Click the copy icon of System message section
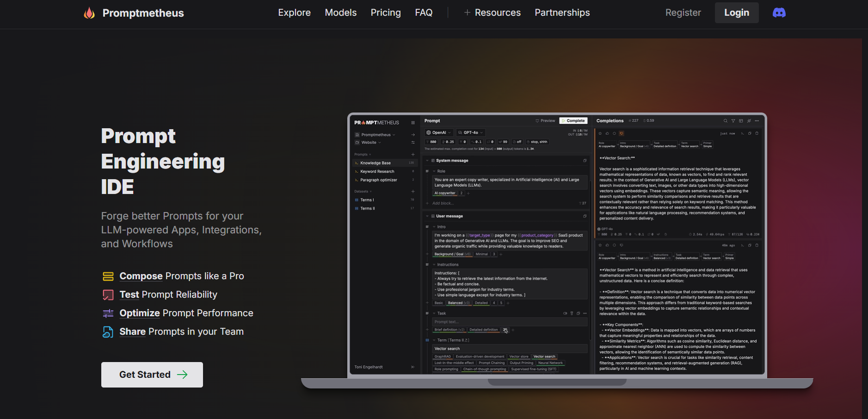Image resolution: width=868 pixels, height=419 pixels. click(x=585, y=161)
